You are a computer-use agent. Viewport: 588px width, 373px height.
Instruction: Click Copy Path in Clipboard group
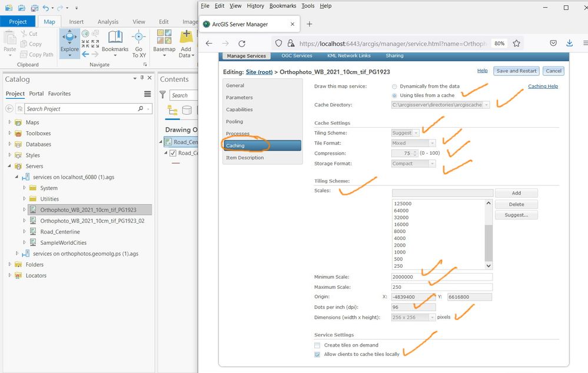point(36,54)
